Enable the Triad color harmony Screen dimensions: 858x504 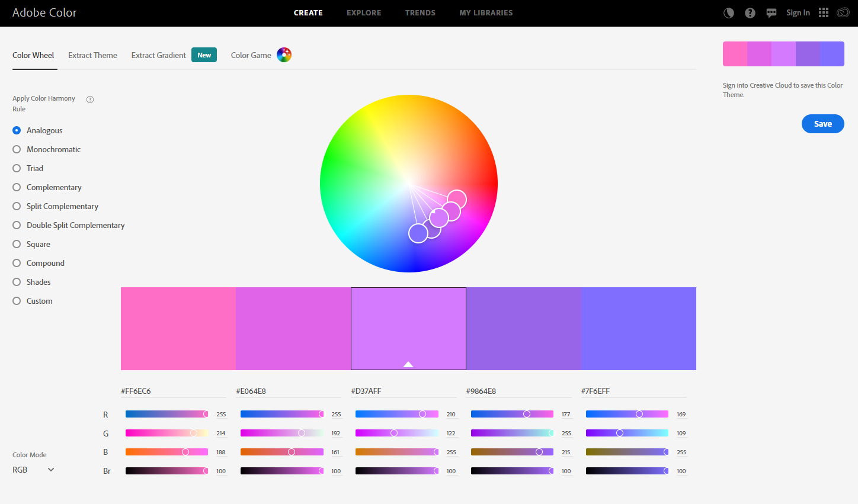16,168
